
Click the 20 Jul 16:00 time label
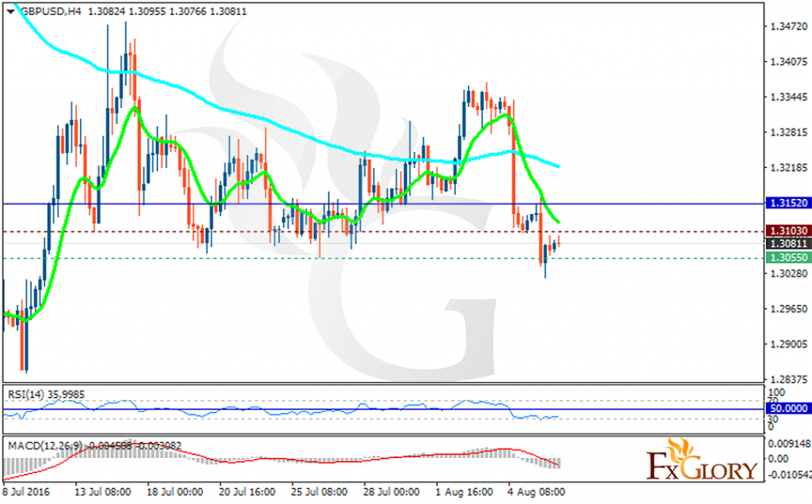(x=247, y=491)
